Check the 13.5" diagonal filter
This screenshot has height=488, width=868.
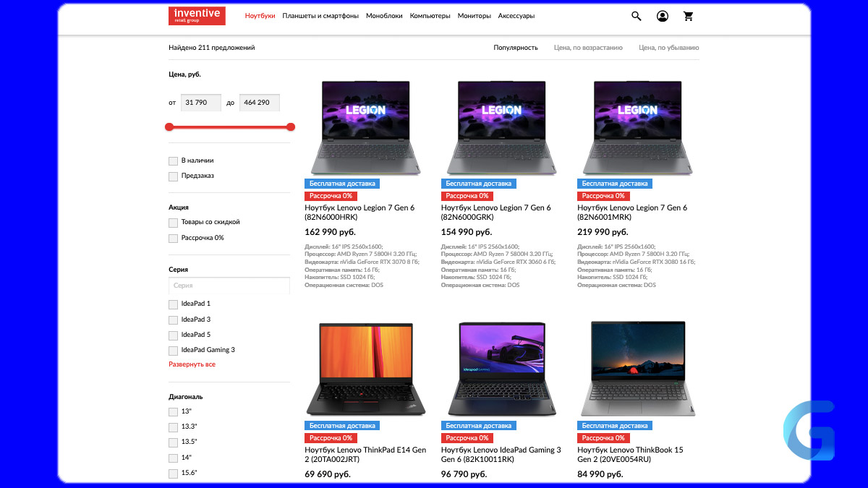(173, 442)
